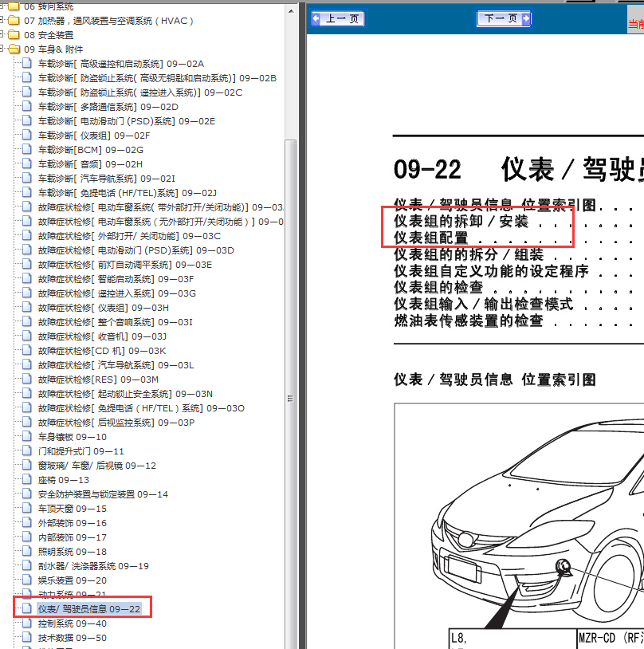
Task: Click page icon for 电动滑动门 09-02E
Action: (27, 120)
